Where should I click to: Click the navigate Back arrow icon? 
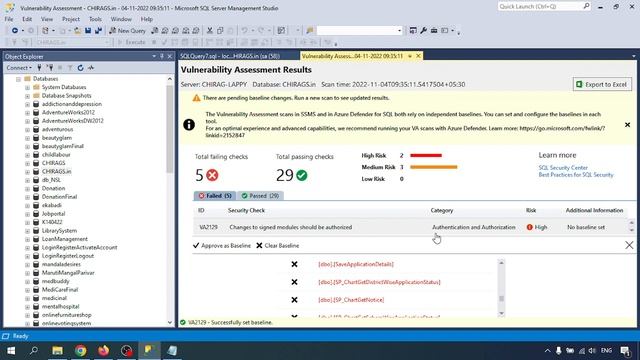[15, 31]
